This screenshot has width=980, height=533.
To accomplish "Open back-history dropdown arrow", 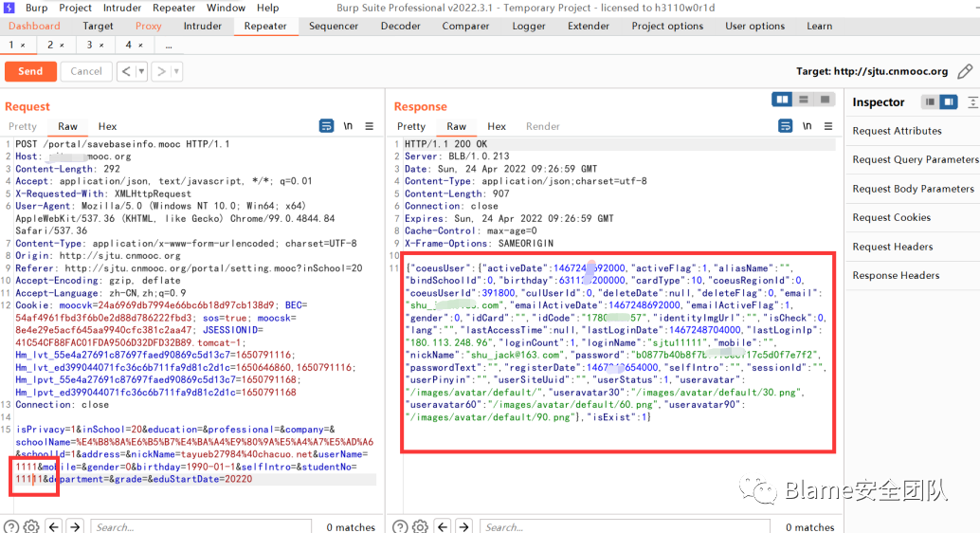I will pos(141,71).
